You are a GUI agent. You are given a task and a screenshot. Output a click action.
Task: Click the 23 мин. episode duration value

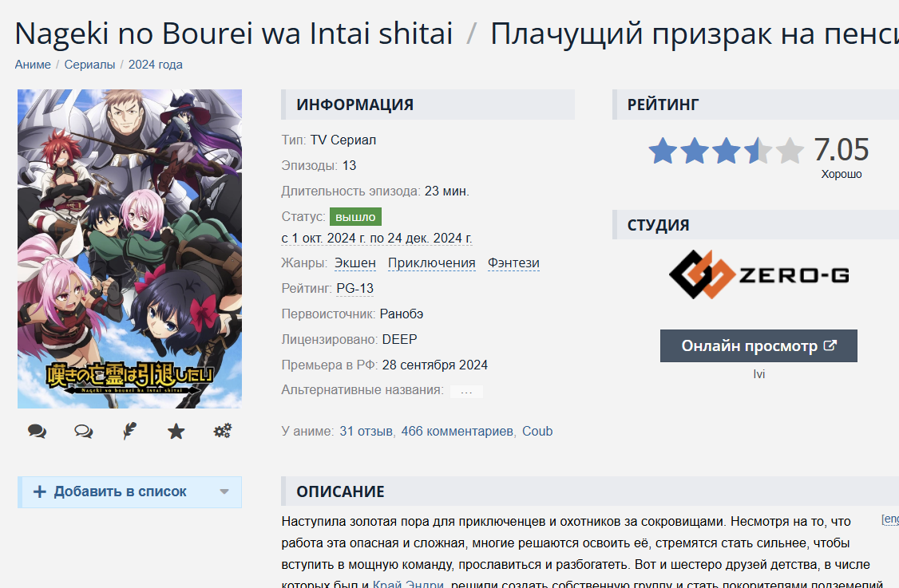446,191
